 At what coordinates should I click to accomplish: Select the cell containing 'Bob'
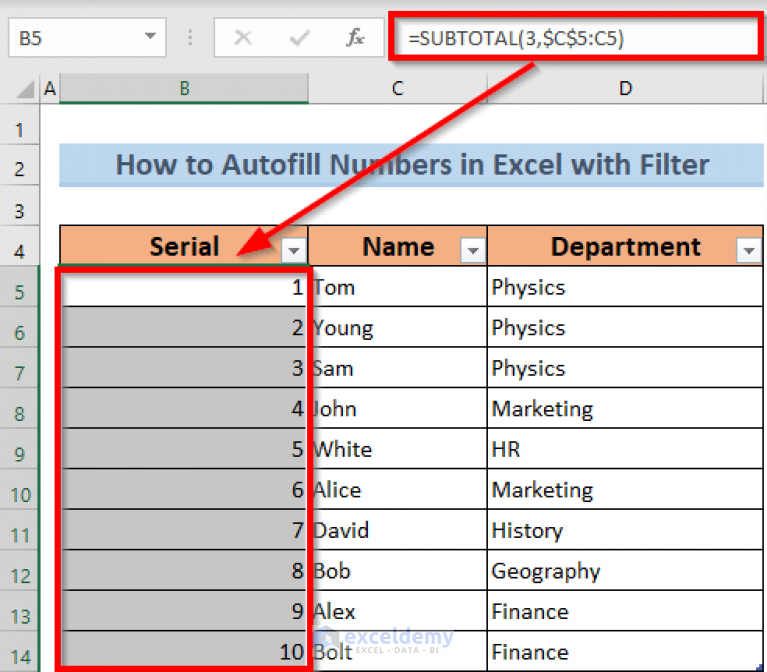(x=398, y=571)
